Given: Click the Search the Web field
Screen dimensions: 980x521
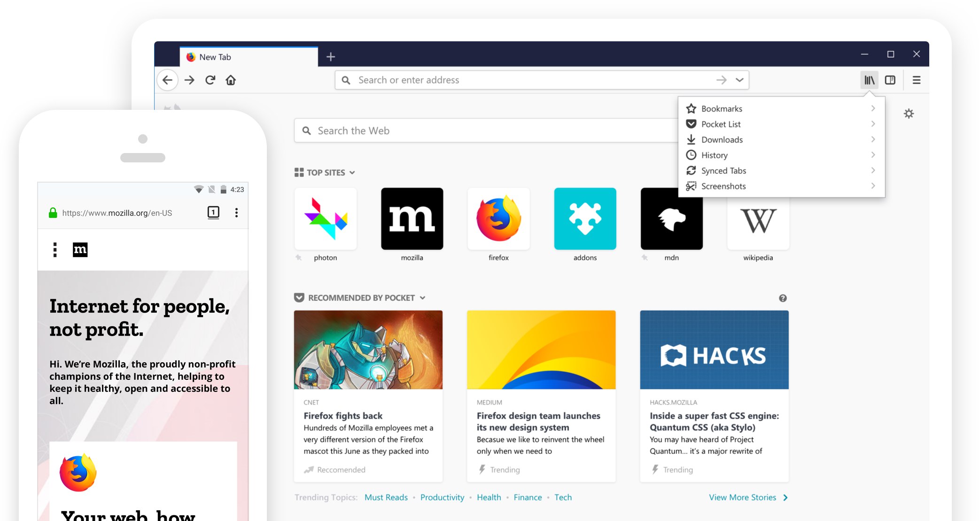Looking at the screenshot, I should (x=486, y=130).
